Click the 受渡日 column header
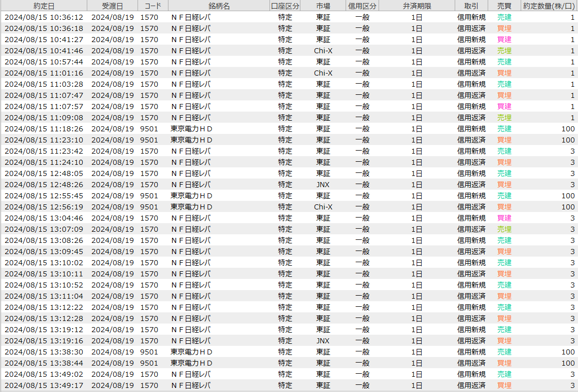 pyautogui.click(x=112, y=6)
